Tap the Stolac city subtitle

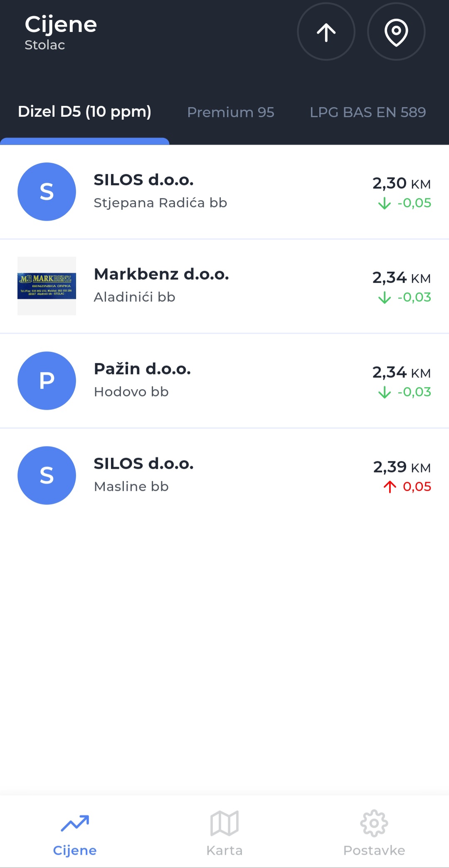pyautogui.click(x=45, y=45)
